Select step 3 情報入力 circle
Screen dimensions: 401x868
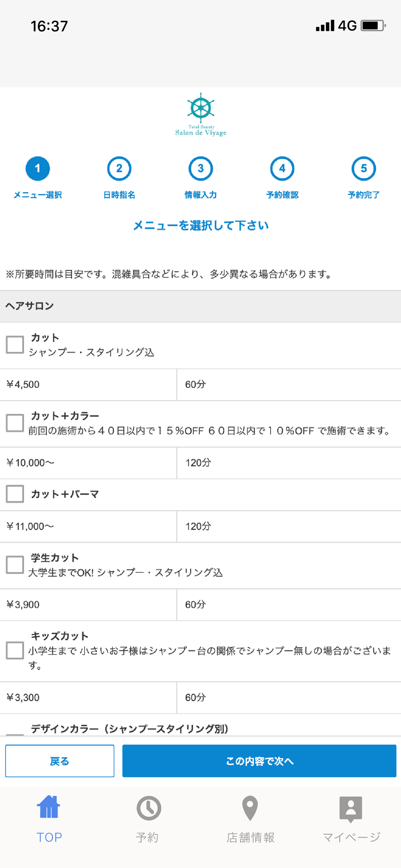(x=200, y=168)
